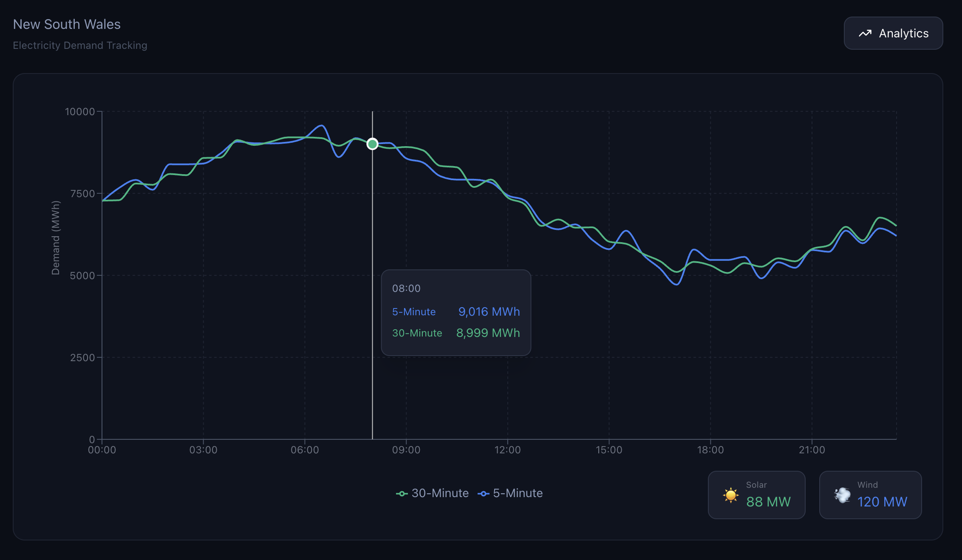The width and height of the screenshot is (962, 560).
Task: Click the Demand (MWh) axis label
Action: click(x=56, y=238)
